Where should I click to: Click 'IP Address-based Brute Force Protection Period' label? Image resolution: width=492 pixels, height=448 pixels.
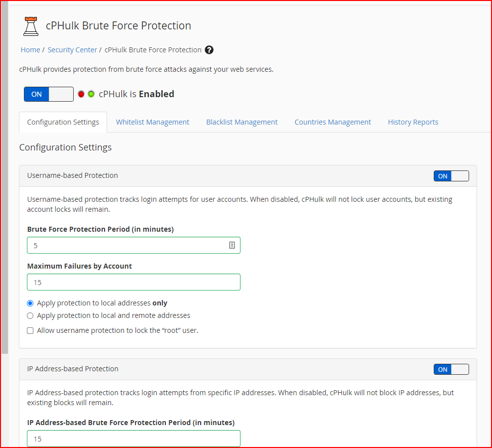(x=131, y=423)
